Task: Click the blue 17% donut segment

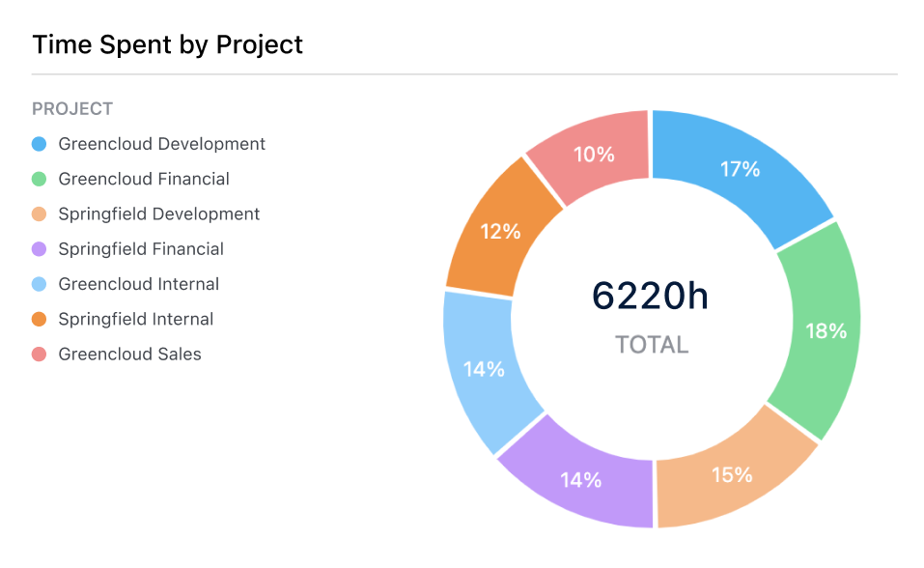Action: tap(739, 170)
